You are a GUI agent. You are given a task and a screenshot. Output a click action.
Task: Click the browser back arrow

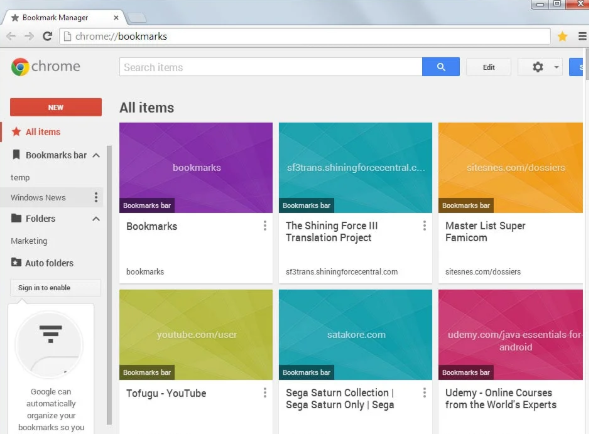[11, 36]
